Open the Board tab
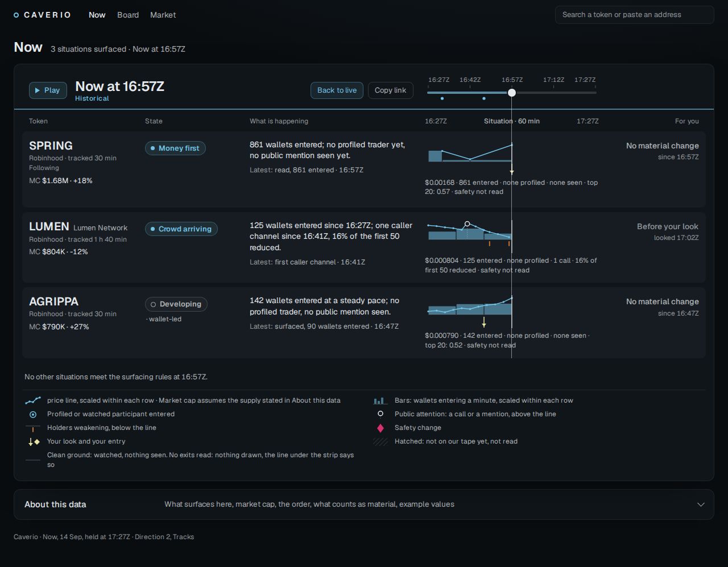This screenshot has width=728, height=567. (128, 15)
